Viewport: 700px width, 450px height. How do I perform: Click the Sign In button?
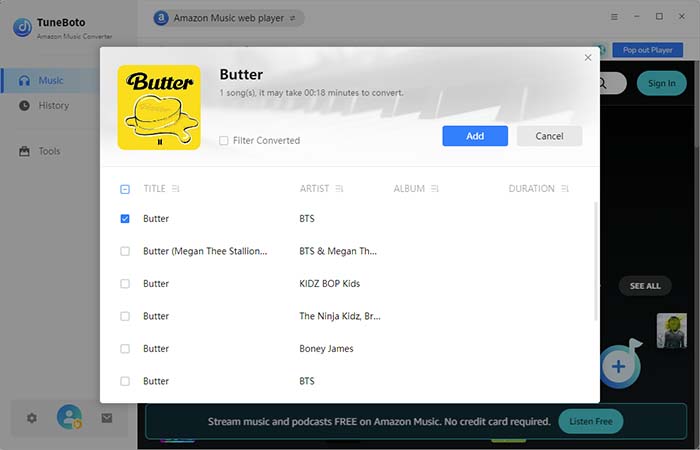click(662, 83)
